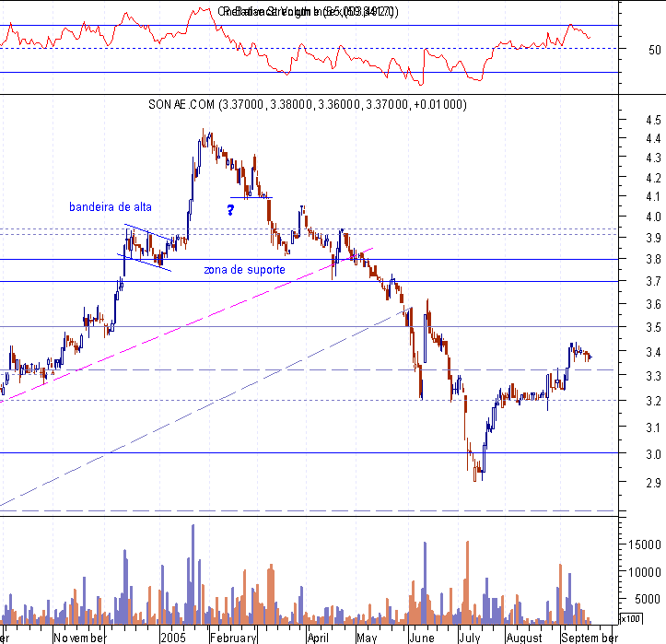Click the September date axis label
Viewport: 666px width, 644px height.
pos(590,638)
